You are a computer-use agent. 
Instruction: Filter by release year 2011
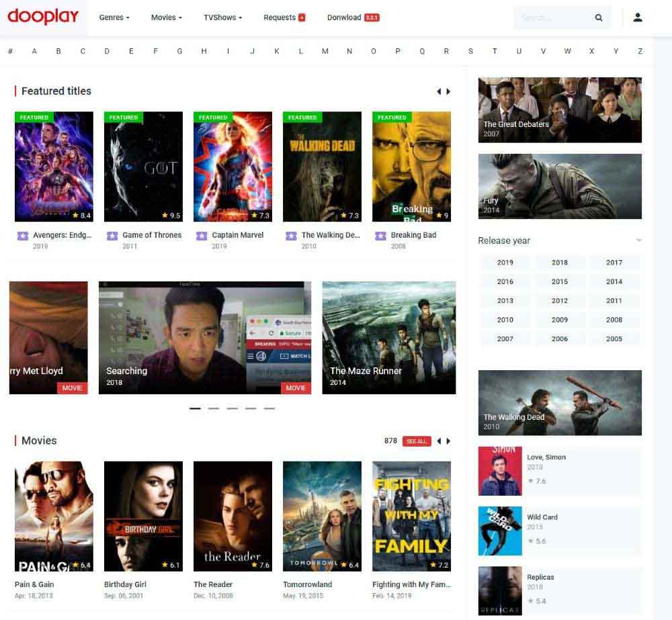[x=614, y=300]
